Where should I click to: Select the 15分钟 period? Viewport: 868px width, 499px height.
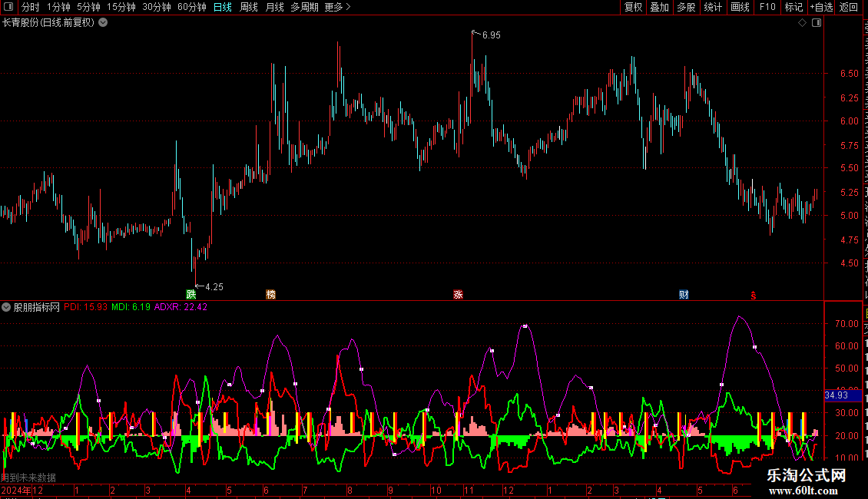(x=121, y=7)
